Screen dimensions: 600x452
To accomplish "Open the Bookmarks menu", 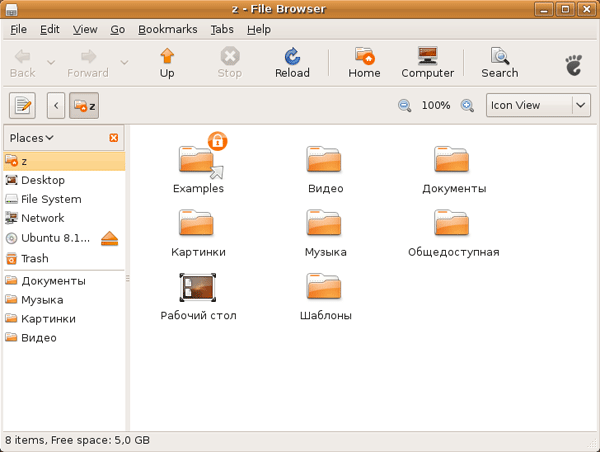I will click(x=167, y=30).
